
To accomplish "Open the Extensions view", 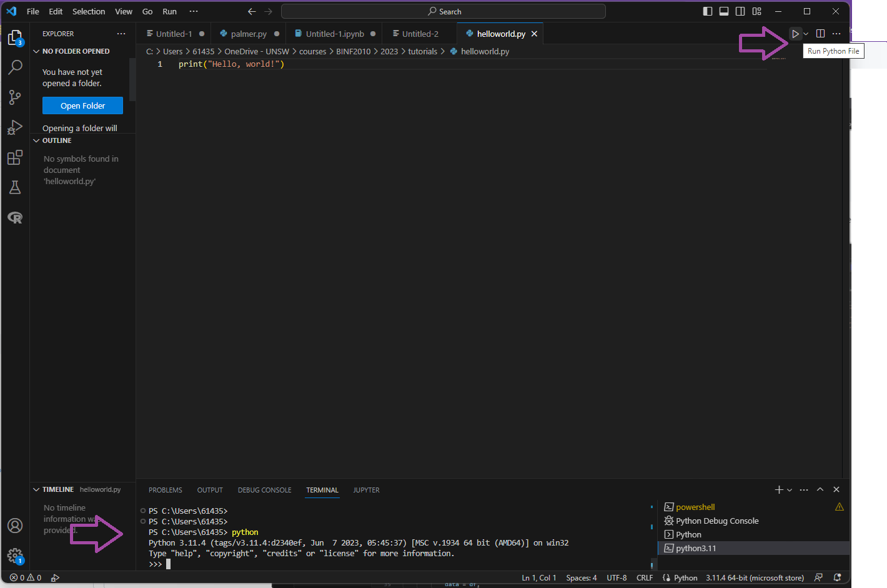I will (x=15, y=157).
